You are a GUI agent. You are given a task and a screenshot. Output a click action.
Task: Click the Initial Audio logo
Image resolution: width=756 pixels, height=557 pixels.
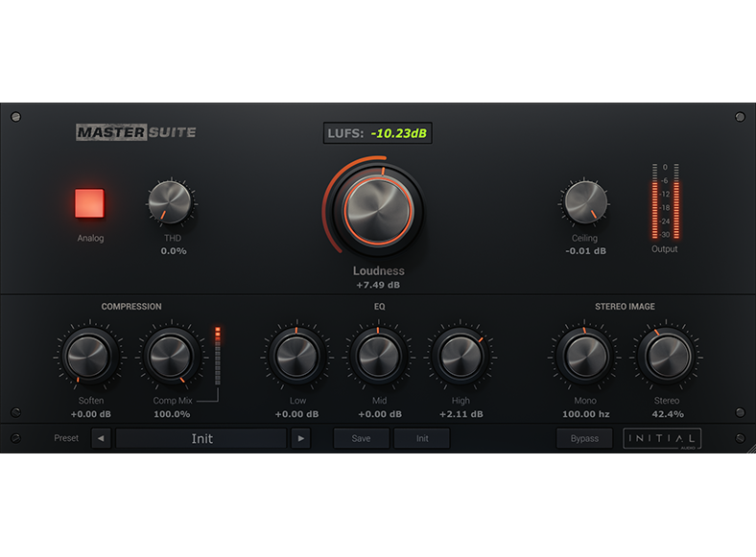pos(662,438)
